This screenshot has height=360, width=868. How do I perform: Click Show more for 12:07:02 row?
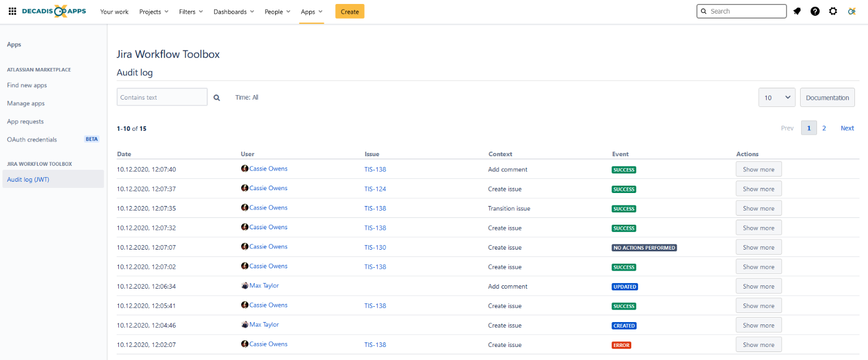tap(759, 267)
